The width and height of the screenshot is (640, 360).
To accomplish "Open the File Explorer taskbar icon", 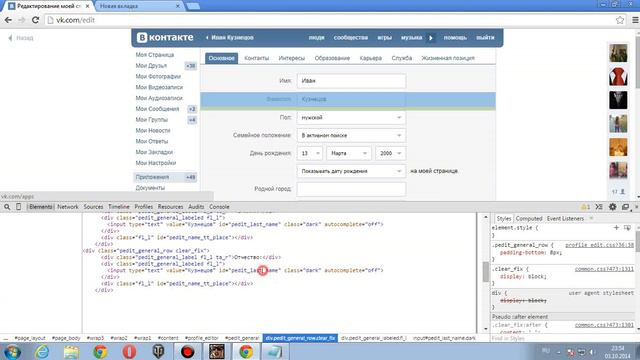I will click(71, 352).
